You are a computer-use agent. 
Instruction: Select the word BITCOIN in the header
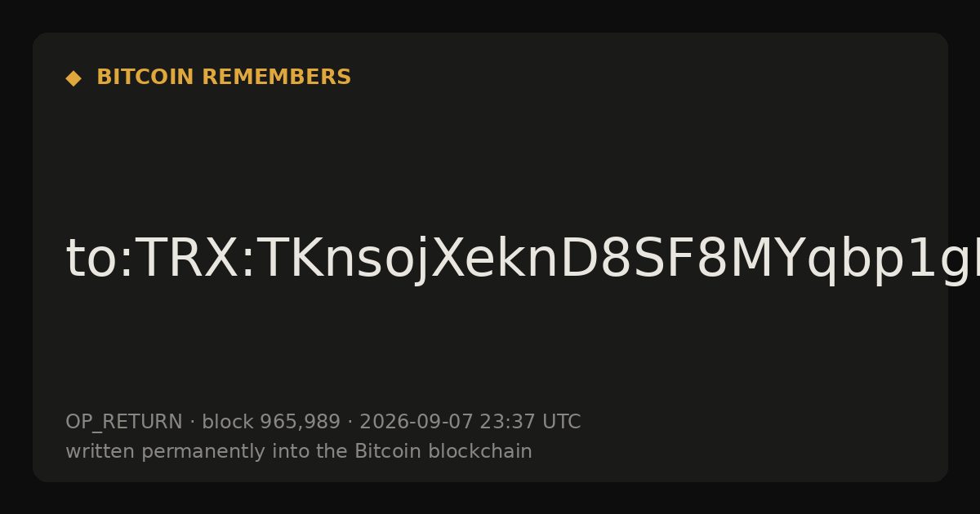[x=145, y=78]
